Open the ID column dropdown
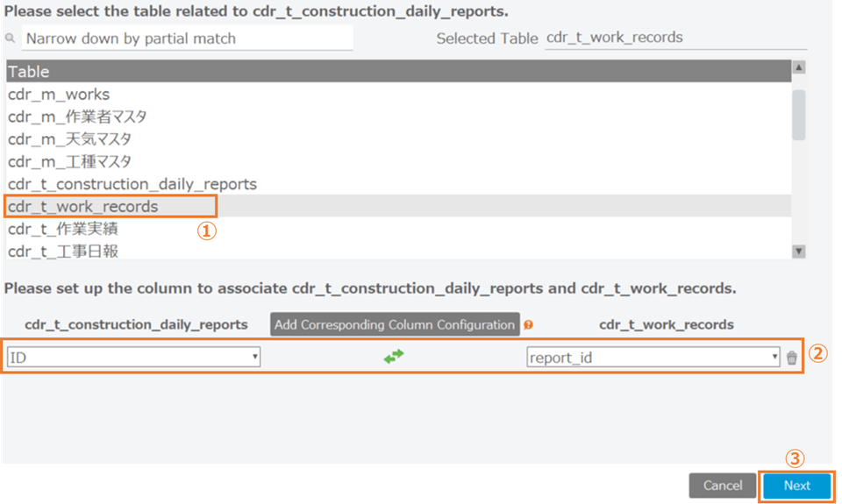Screen dimensions: 842x504 coord(133,357)
